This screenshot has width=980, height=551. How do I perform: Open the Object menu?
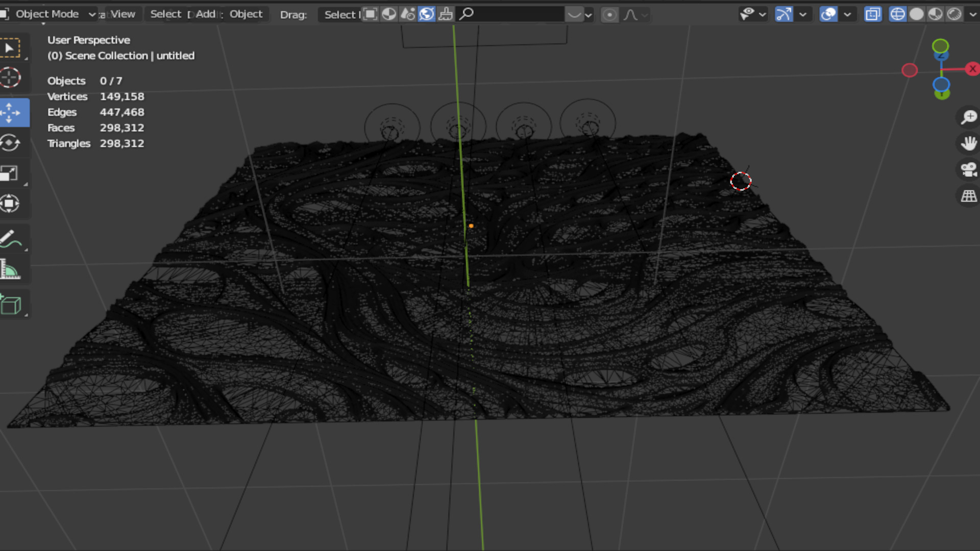tap(246, 14)
